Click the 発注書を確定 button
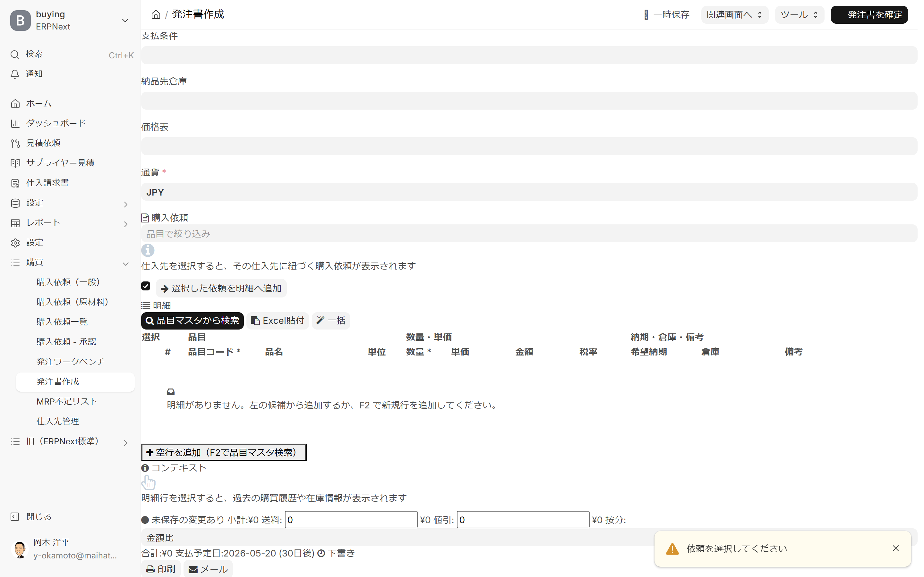Image resolution: width=924 pixels, height=577 pixels. tap(869, 15)
